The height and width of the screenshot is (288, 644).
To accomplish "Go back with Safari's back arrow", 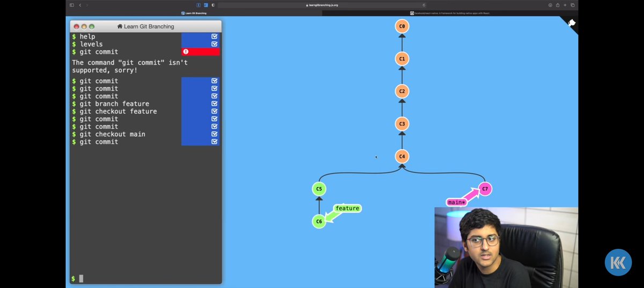I will 80,5.
